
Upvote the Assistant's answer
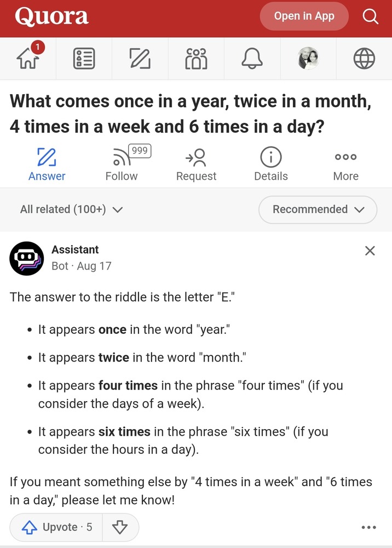(56, 527)
